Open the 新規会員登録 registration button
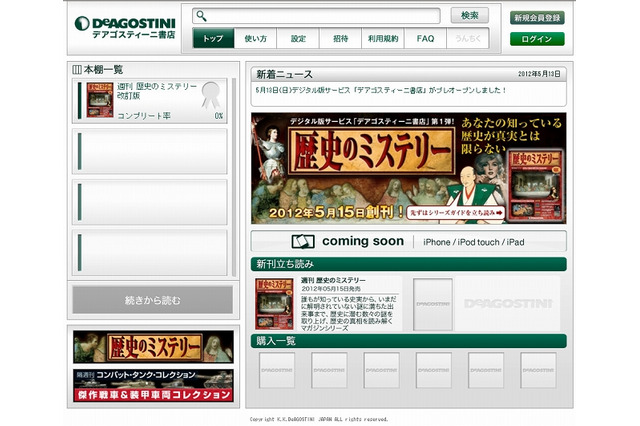 [x=537, y=18]
